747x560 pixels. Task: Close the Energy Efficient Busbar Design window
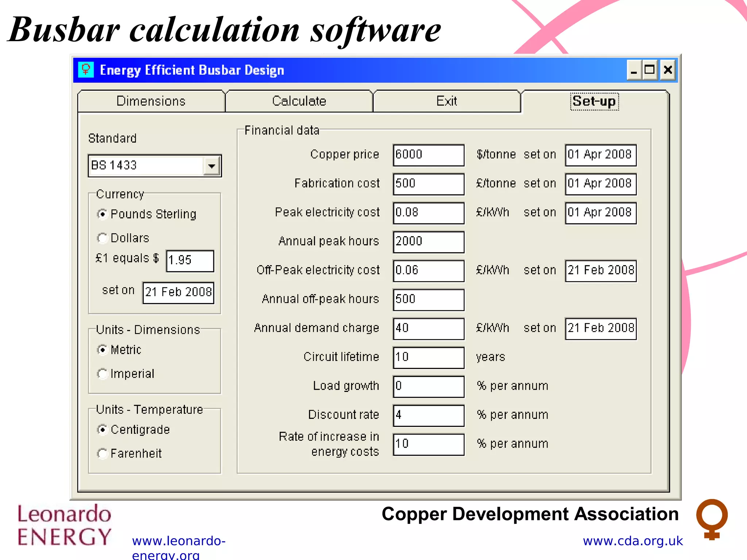click(x=668, y=70)
